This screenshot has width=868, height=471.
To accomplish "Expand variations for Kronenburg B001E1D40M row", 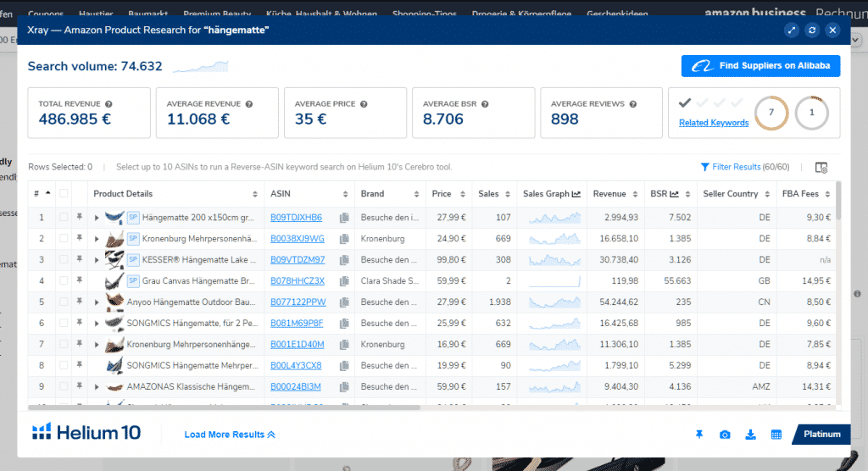I will click(x=97, y=344).
